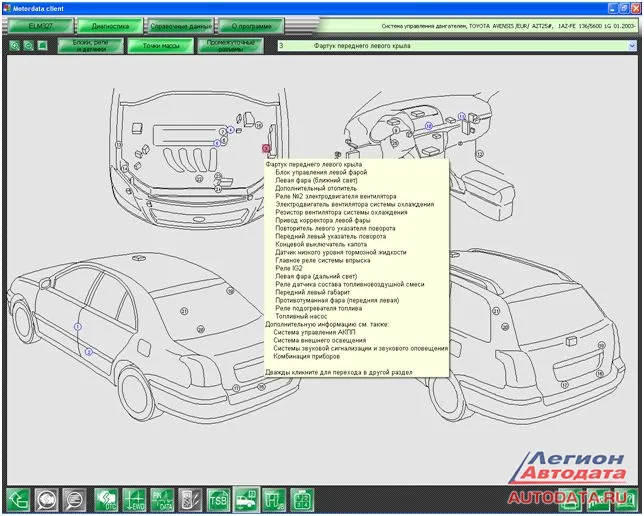Click the rightmost help icon at bottom
The image size is (644, 516).
click(626, 500)
